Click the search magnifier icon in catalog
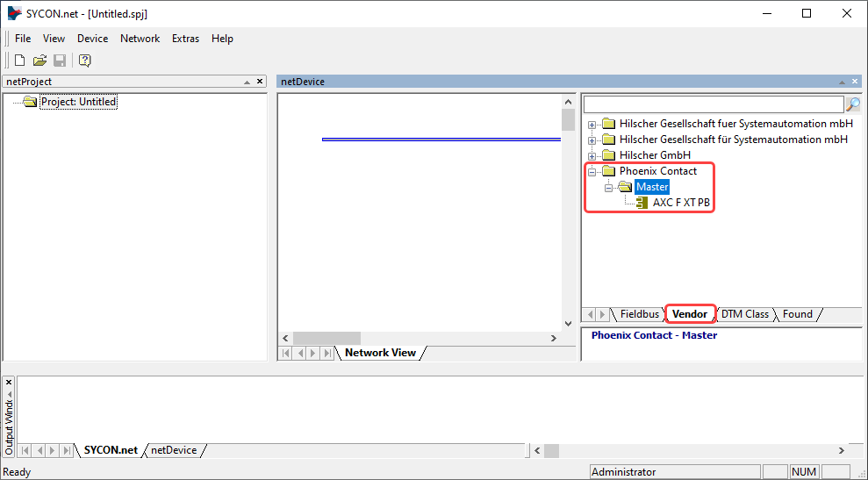Image resolution: width=868 pixels, height=480 pixels. tap(853, 104)
